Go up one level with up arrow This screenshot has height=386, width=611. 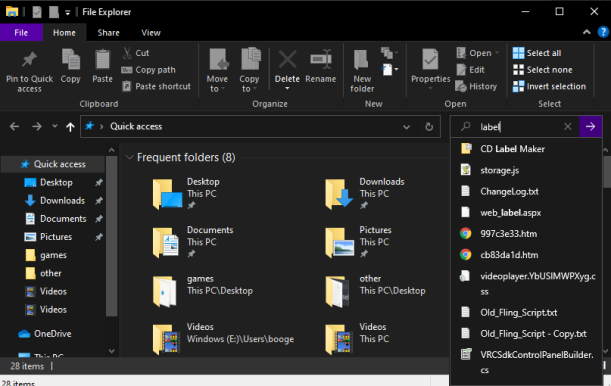[x=70, y=127]
